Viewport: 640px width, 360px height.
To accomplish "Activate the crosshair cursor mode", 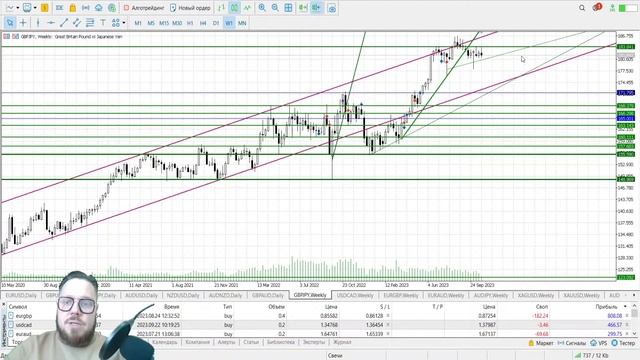I will tap(23, 23).
